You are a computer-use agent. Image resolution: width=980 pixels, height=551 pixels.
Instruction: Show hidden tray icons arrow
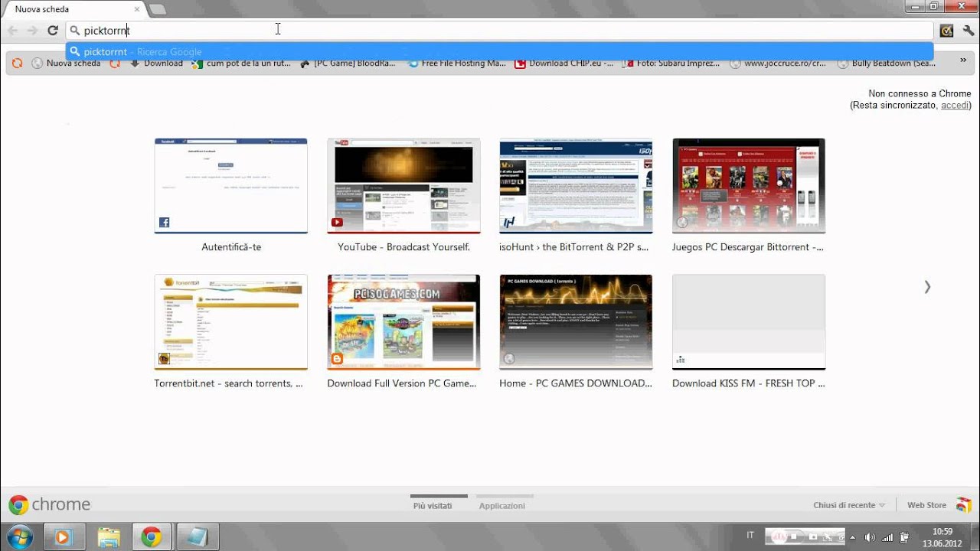click(x=851, y=537)
